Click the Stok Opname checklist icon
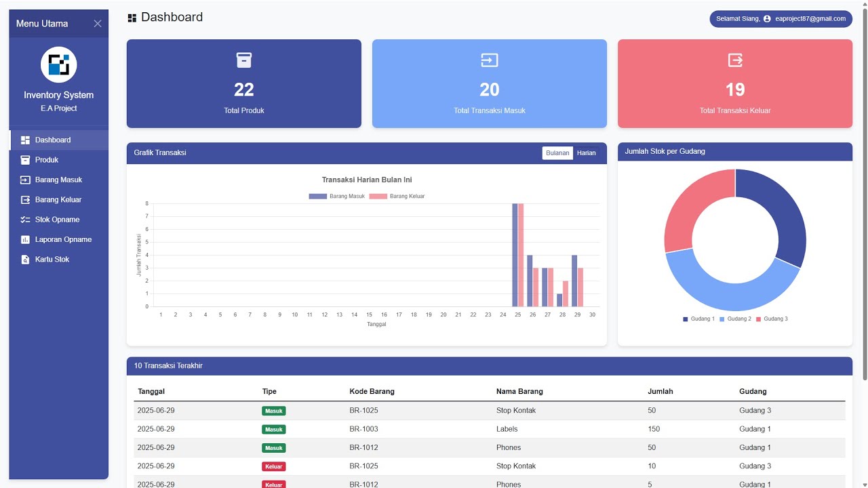Image resolution: width=868 pixels, height=488 pixels. coord(25,220)
